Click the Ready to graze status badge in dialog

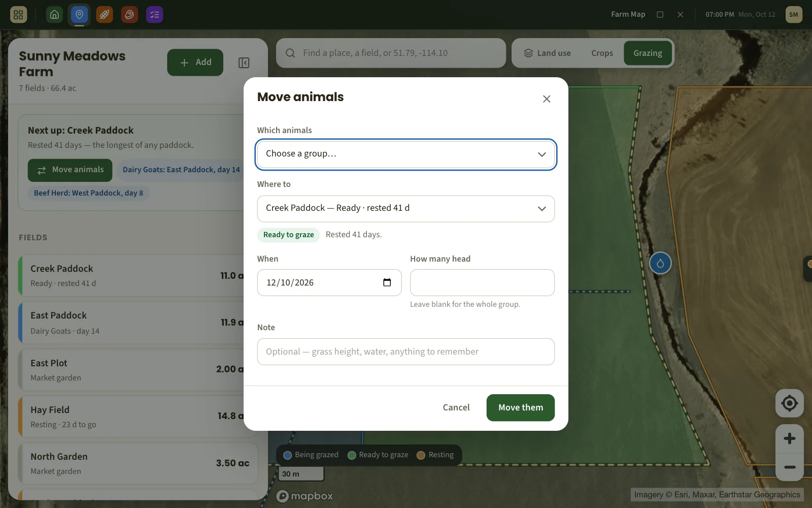[289, 235]
